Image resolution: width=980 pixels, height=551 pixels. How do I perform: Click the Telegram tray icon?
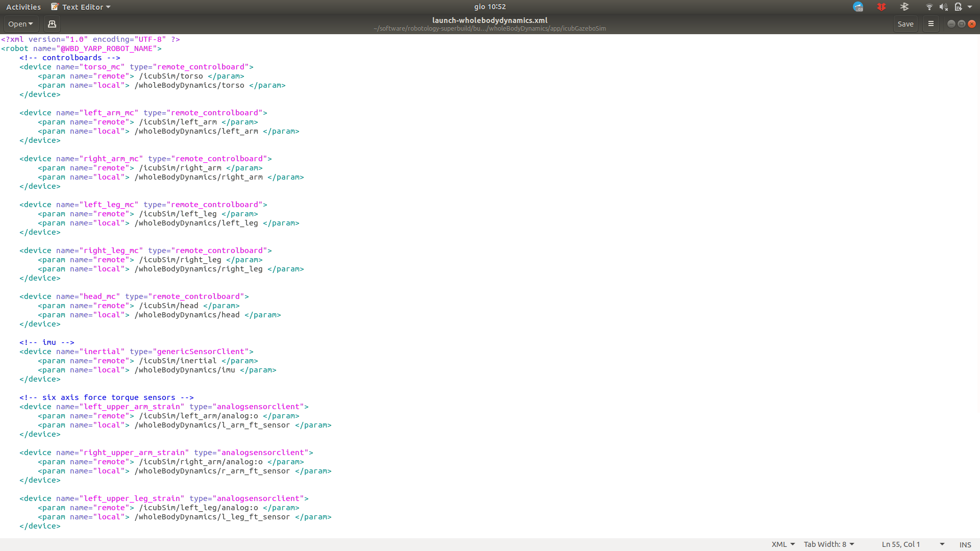click(858, 7)
